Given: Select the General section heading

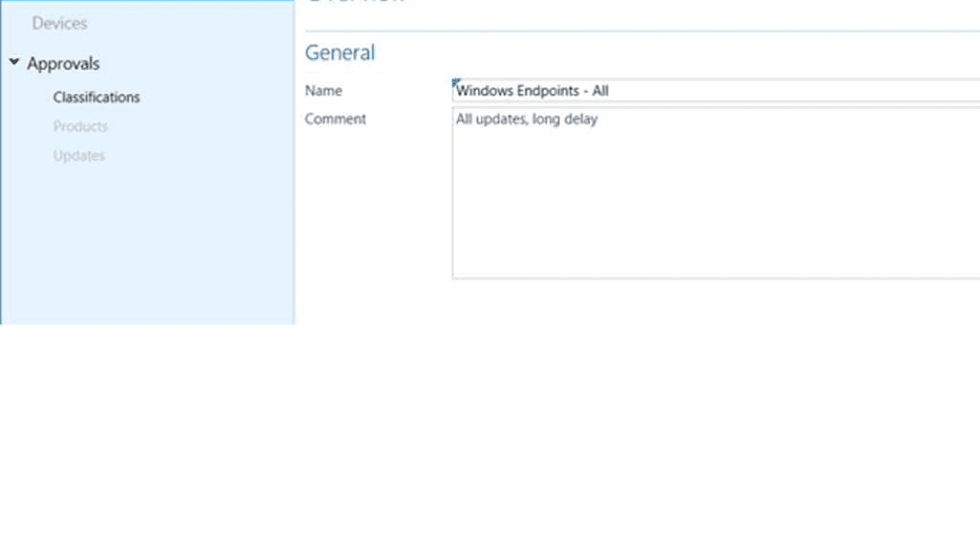Looking at the screenshot, I should [340, 53].
